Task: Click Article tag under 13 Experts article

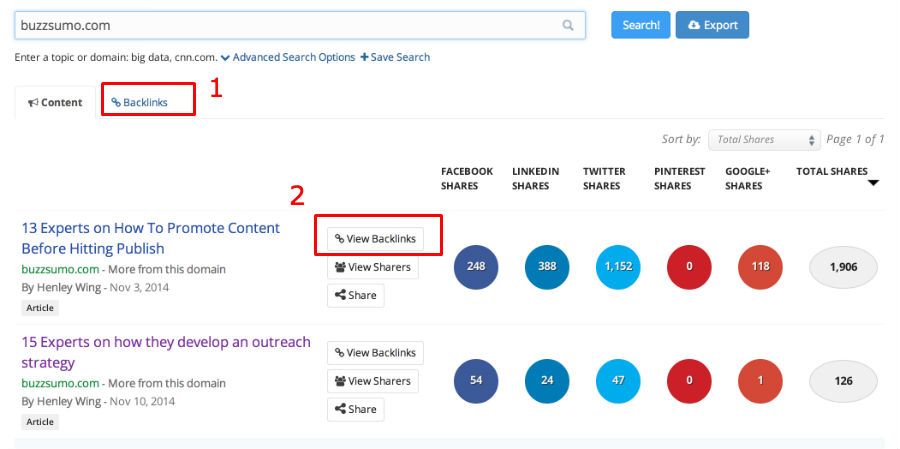Action: point(40,308)
